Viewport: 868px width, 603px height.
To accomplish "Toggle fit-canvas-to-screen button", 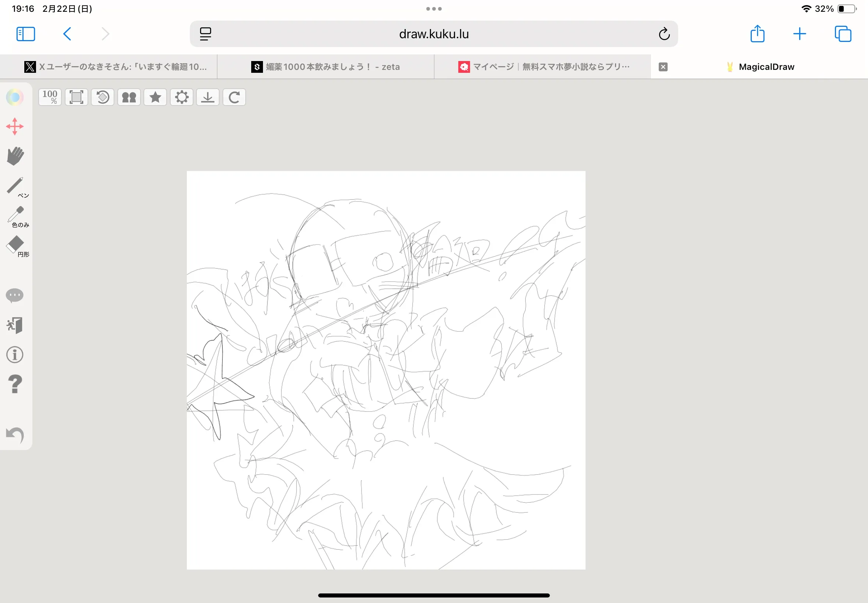I will tap(77, 97).
